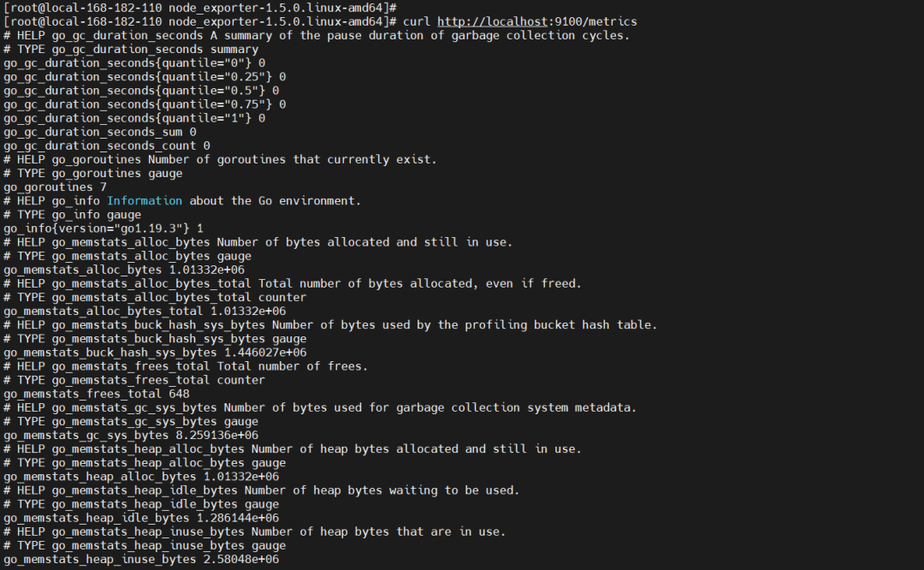924x570 pixels.
Task: Click the go_goroutines 7 value line
Action: [56, 187]
